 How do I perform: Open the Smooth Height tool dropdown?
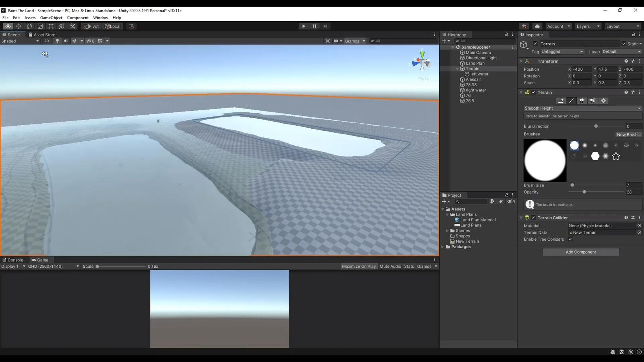(x=582, y=108)
